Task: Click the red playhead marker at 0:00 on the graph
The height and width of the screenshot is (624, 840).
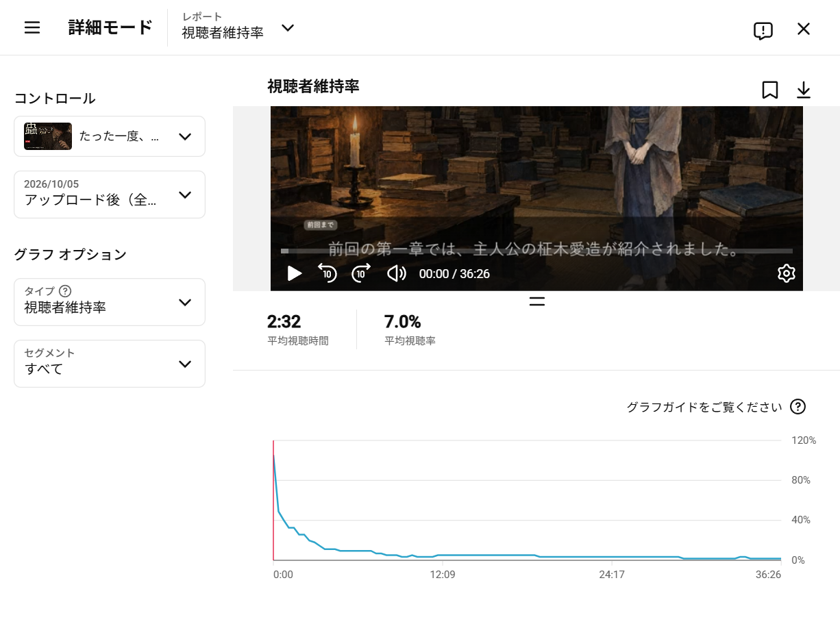Action: [x=273, y=500]
